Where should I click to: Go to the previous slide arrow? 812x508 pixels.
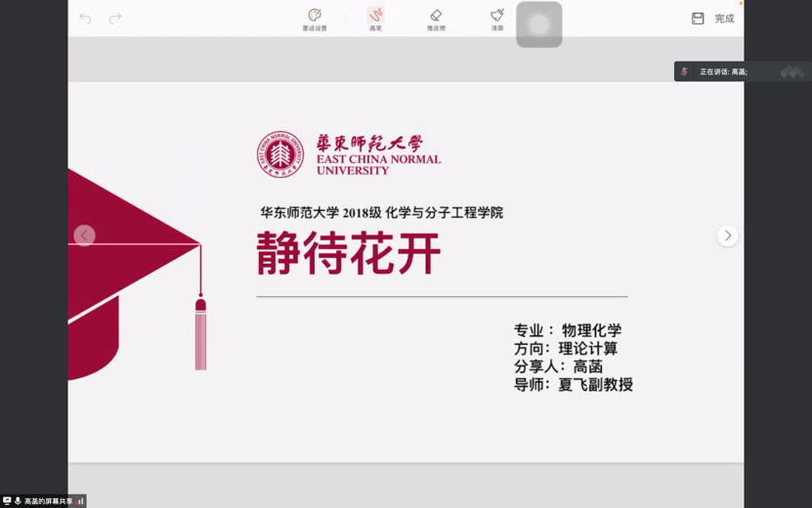[x=85, y=235]
